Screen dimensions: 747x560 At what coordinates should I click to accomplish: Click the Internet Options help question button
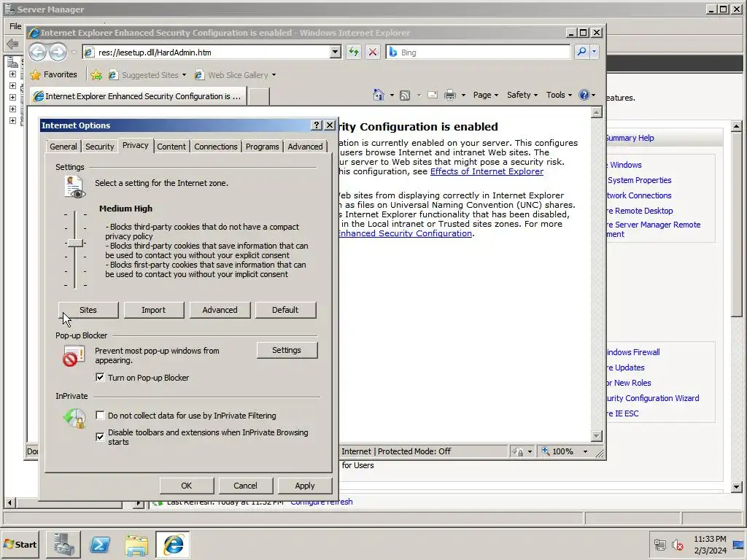[317, 125]
